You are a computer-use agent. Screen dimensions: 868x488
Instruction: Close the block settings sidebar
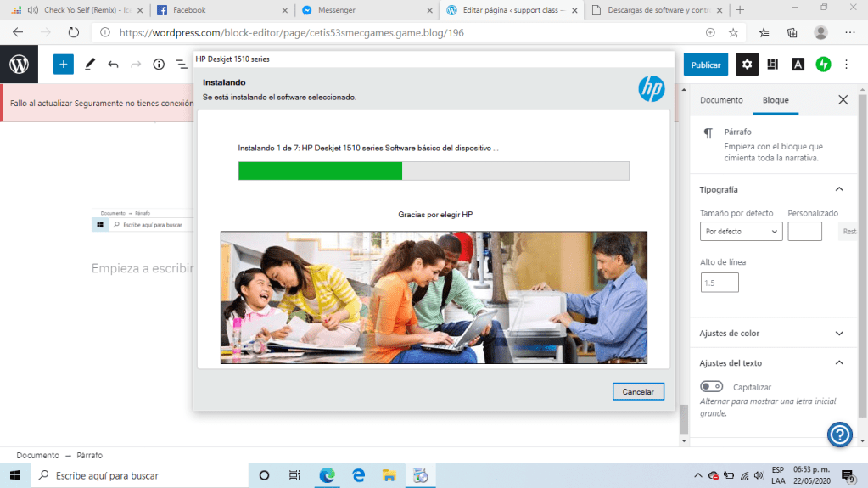(x=843, y=100)
